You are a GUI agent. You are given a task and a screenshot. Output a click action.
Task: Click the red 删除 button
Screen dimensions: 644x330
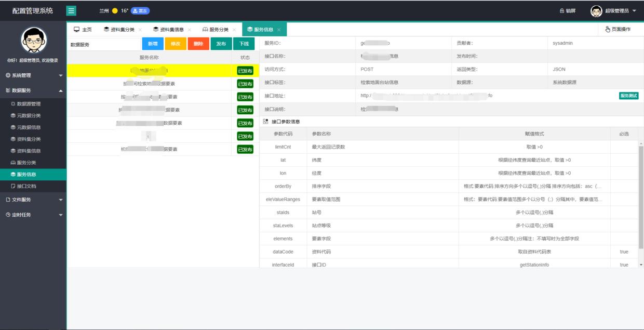pyautogui.click(x=198, y=44)
